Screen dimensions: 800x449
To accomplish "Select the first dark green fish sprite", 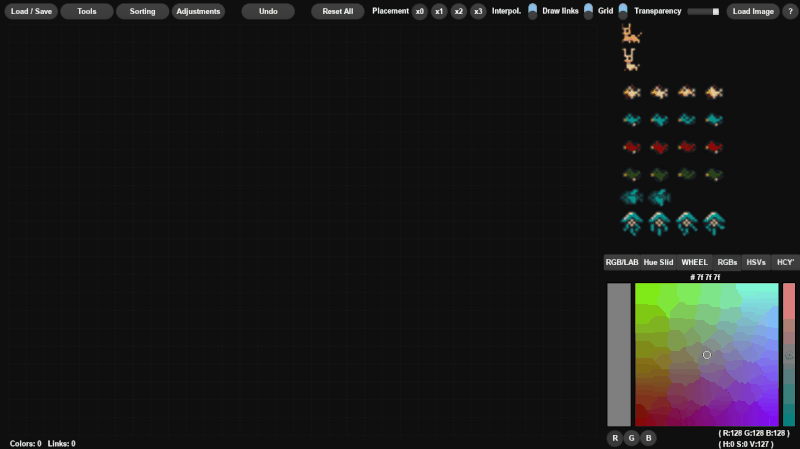I will 632,174.
